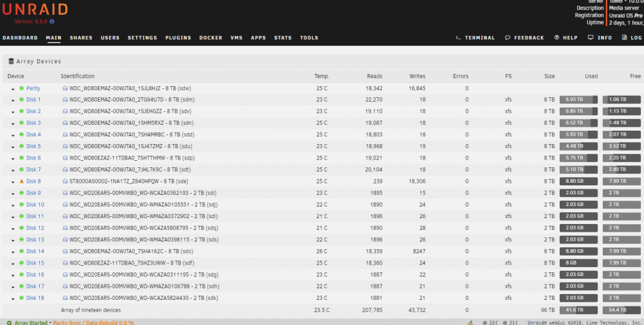The height and width of the screenshot is (325, 644).
Task: Click the Main tab
Action: pyautogui.click(x=54, y=38)
